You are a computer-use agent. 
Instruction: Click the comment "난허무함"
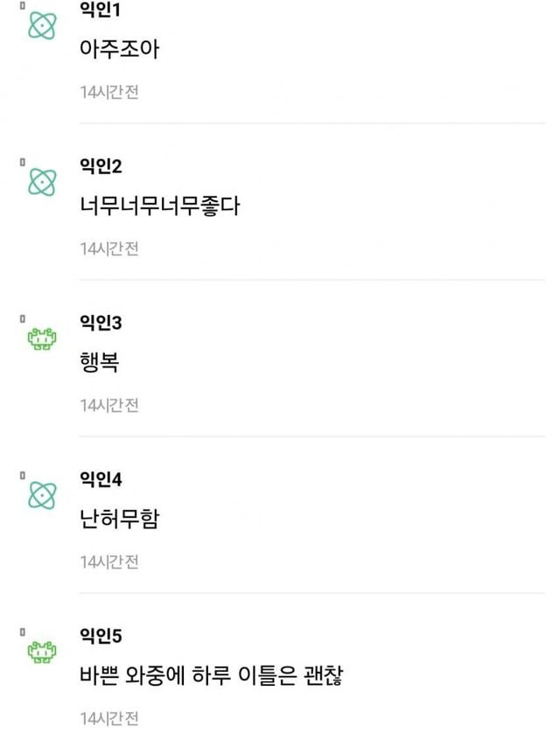click(119, 520)
